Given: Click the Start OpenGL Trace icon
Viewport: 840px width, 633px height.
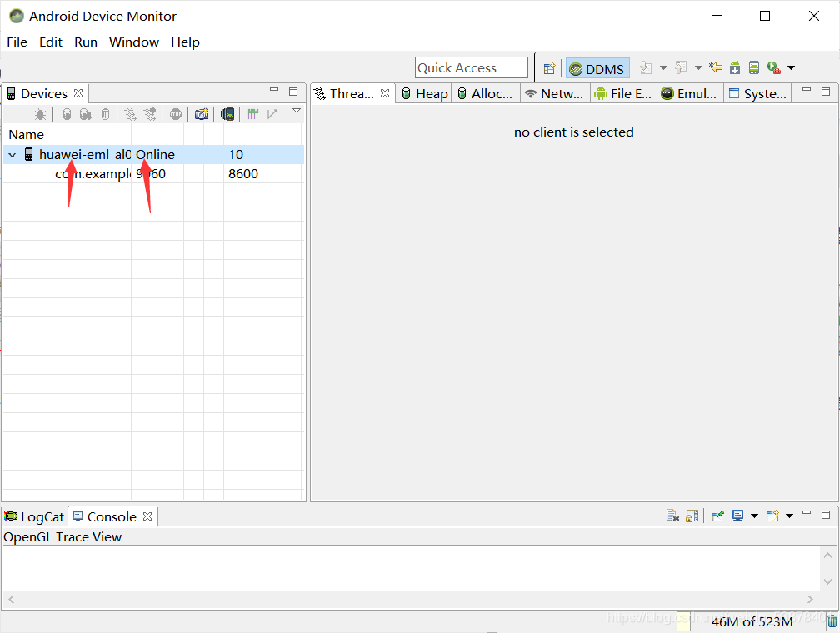Looking at the screenshot, I should (272, 114).
